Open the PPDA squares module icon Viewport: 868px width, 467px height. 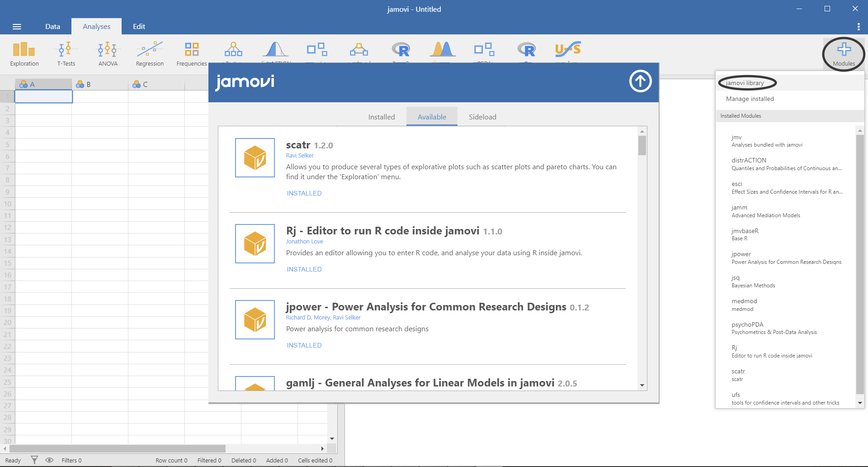[x=484, y=49]
